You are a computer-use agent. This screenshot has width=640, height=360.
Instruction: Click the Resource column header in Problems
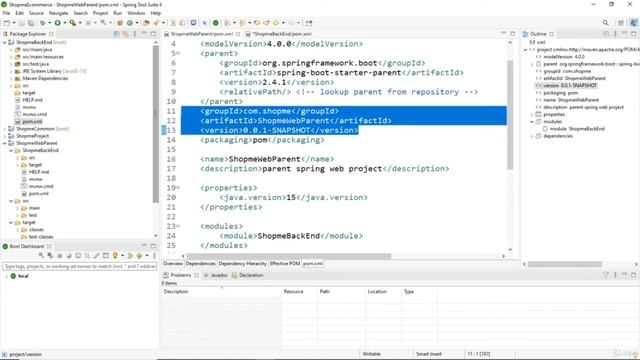click(299, 291)
